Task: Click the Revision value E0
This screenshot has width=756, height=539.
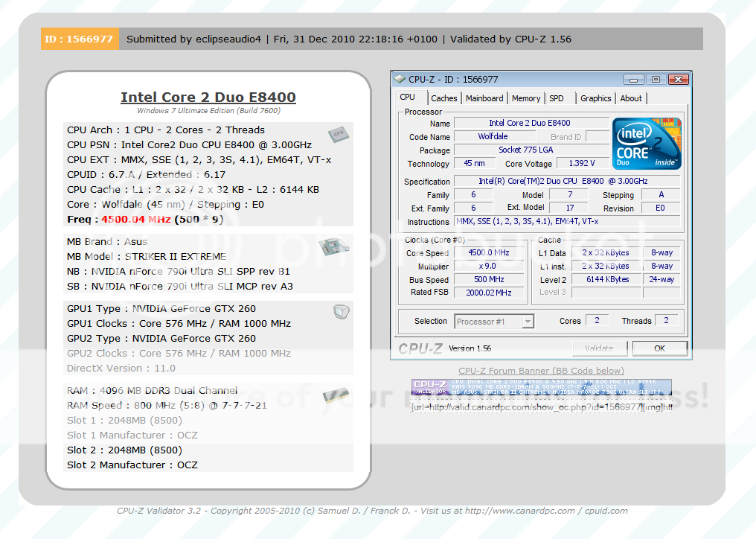Action: 661,208
